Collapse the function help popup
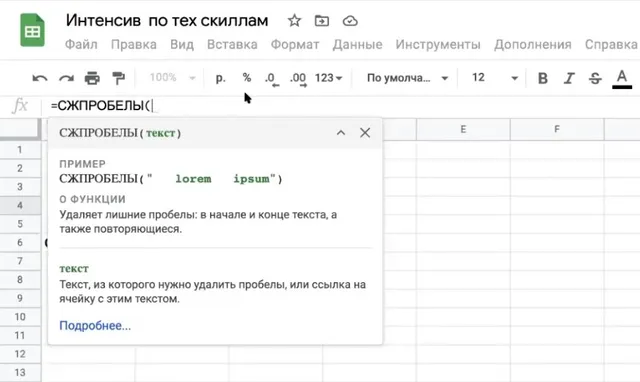The image size is (640, 382). [341, 133]
